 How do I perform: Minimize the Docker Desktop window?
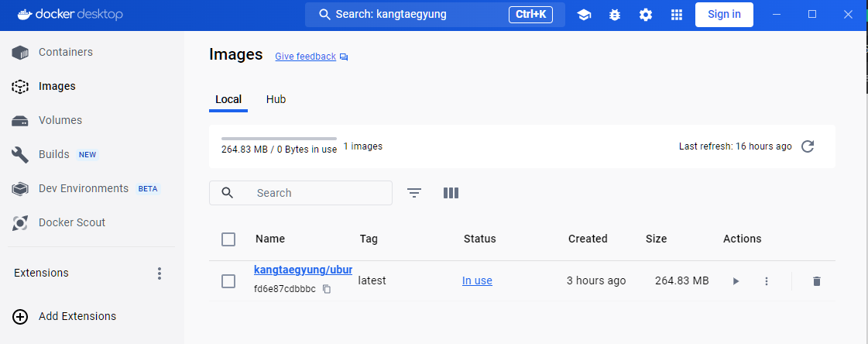(777, 15)
